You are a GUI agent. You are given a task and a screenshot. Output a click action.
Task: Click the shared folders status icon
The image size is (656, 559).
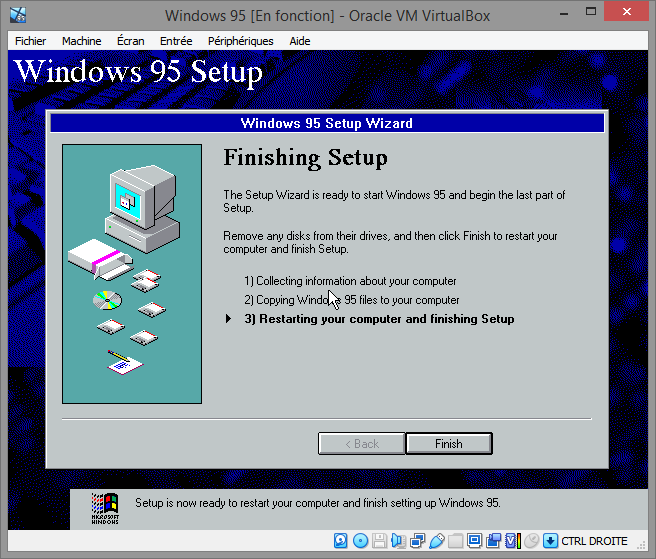click(x=455, y=541)
